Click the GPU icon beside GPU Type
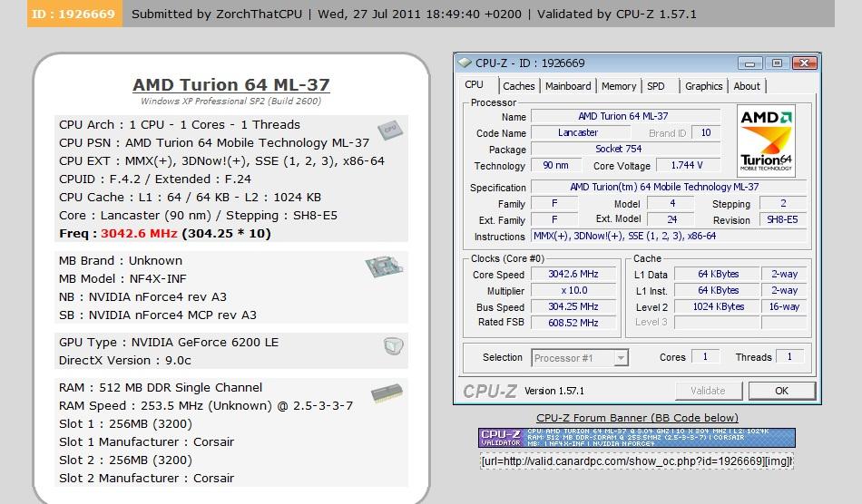 click(393, 345)
